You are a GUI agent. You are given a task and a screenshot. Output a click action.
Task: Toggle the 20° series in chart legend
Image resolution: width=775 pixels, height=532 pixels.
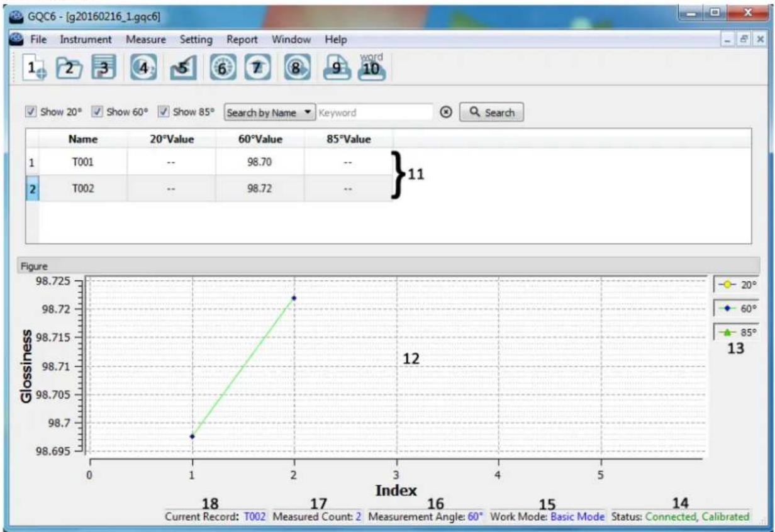point(736,285)
